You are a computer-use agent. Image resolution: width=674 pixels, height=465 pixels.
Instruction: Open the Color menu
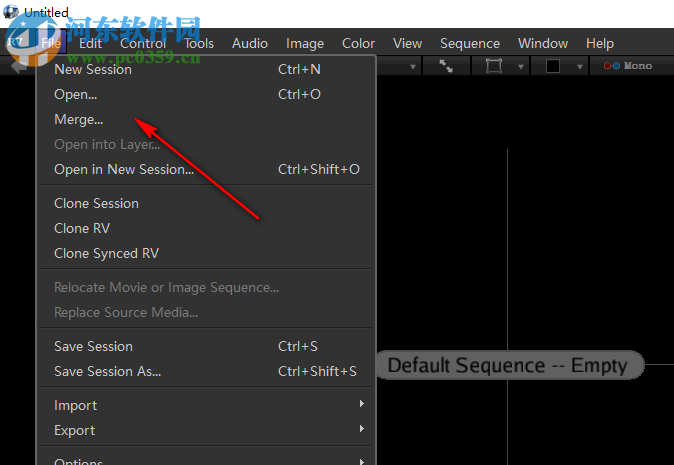tap(358, 43)
